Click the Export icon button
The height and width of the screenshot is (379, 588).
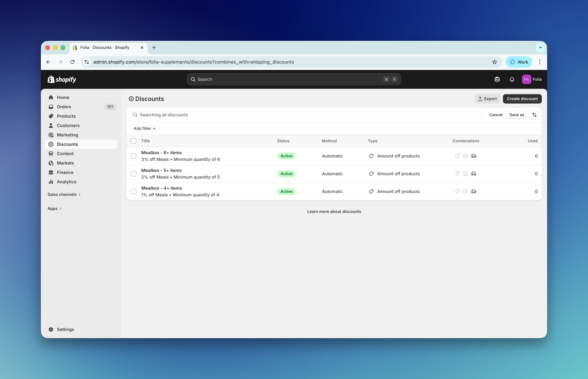coord(480,98)
